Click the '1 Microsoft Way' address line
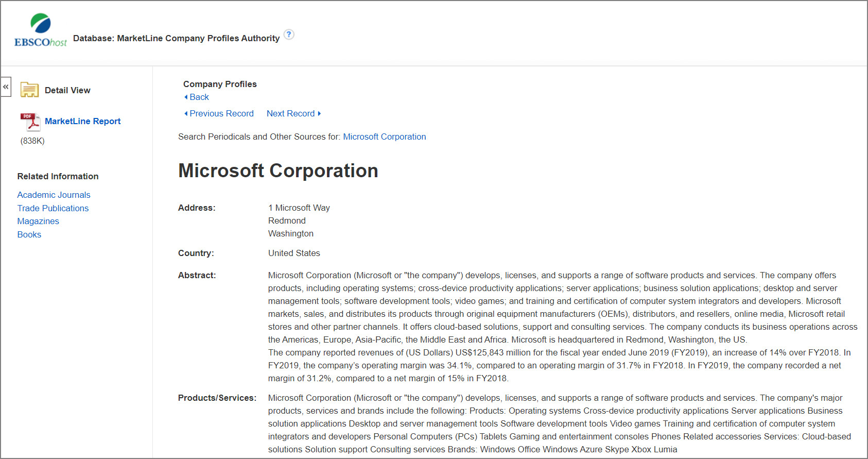Screen dimensions: 868x459 [299, 208]
